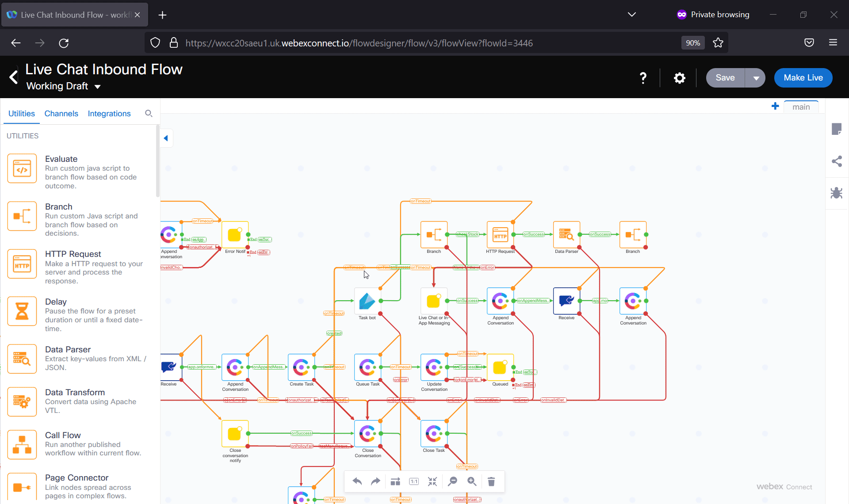Switch to the Utilities tab

pyautogui.click(x=22, y=114)
